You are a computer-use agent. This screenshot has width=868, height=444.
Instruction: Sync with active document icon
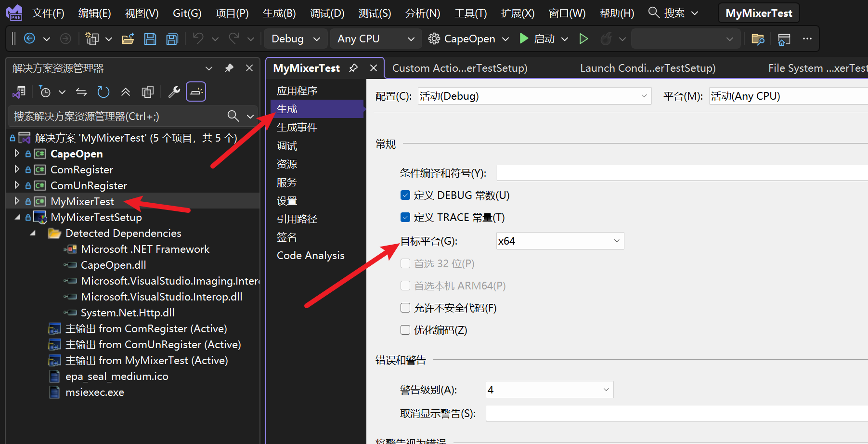pyautogui.click(x=81, y=91)
